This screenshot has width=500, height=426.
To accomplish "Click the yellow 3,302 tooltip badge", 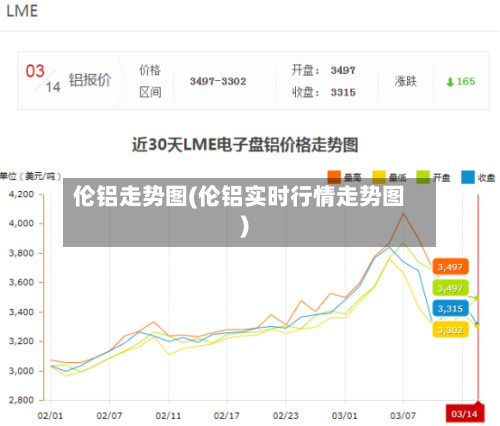I will pos(450,330).
